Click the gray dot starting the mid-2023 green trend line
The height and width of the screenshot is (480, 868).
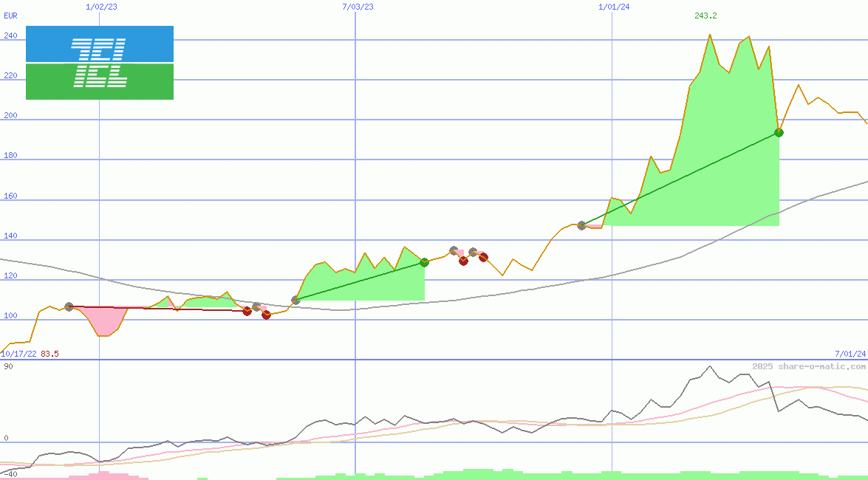(x=295, y=300)
